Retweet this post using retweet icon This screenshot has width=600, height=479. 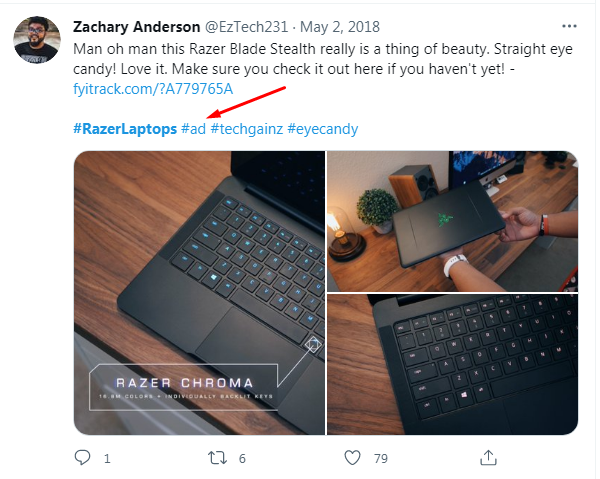pos(217,458)
